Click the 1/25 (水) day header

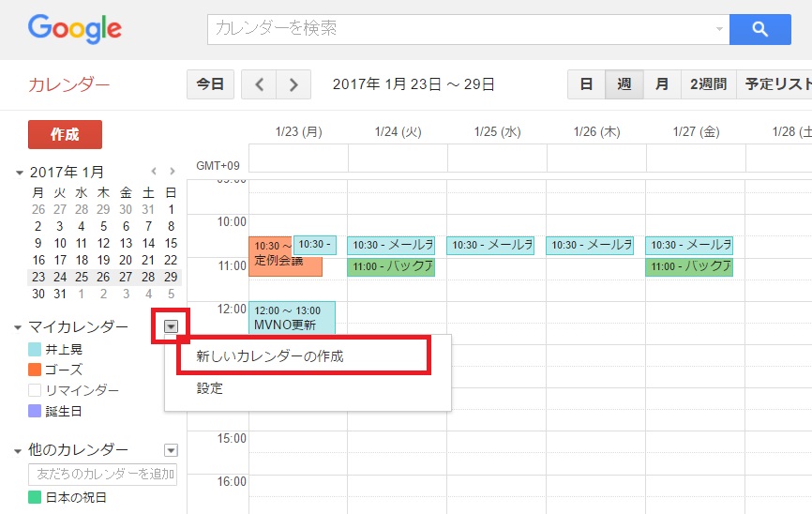(498, 131)
